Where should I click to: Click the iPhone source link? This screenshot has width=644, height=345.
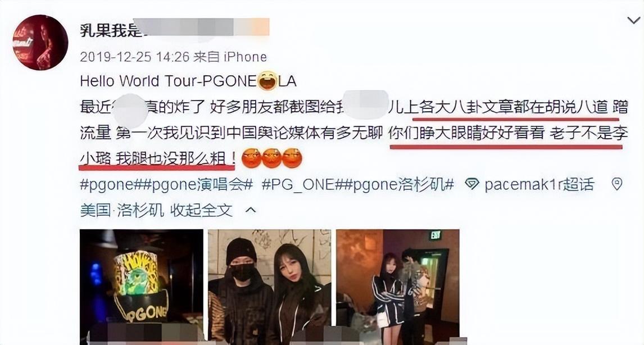point(245,56)
